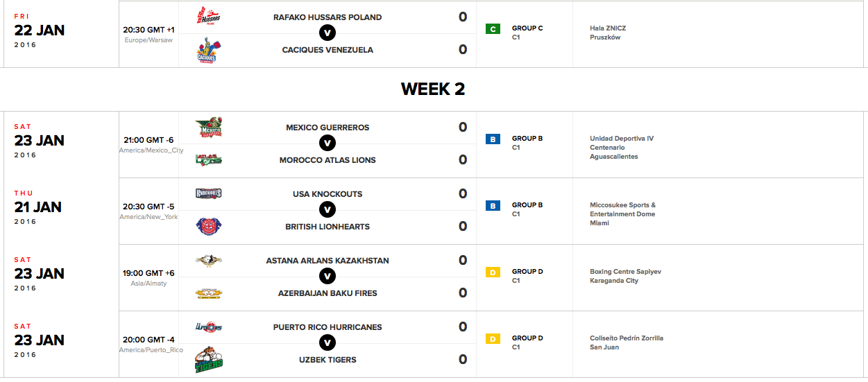Click the yellow D badge for Astana match
868x382 pixels.
click(x=493, y=272)
